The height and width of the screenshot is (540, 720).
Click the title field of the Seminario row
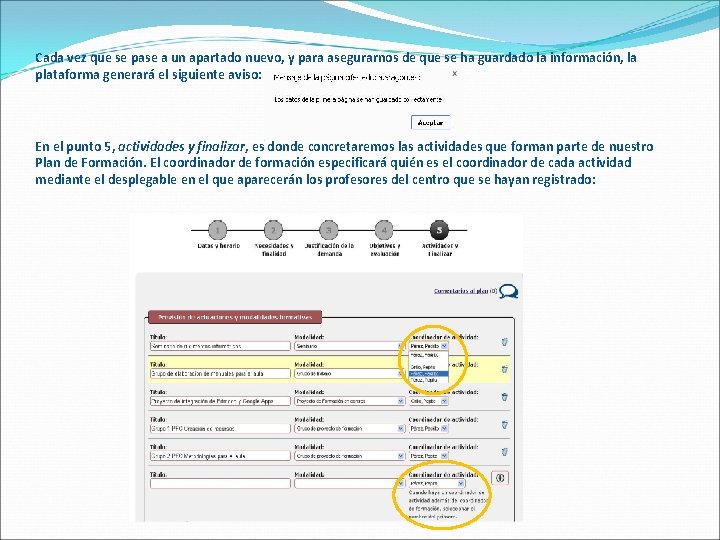point(220,346)
